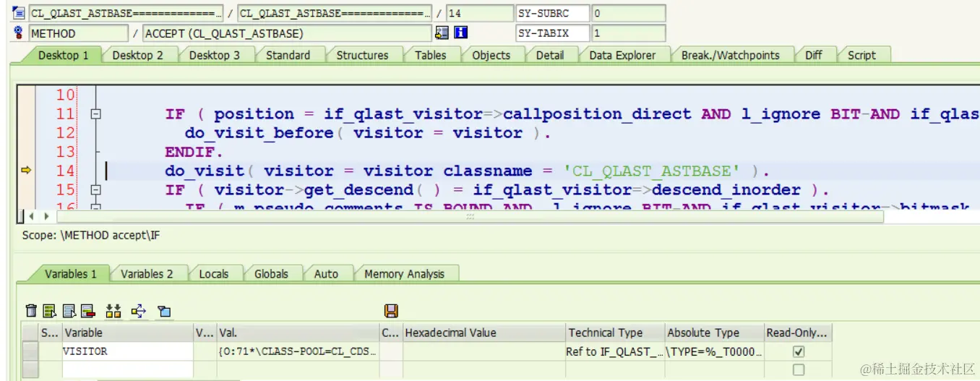This screenshot has height=381, width=980.
Task: Open the Diff tab
Action: [813, 55]
